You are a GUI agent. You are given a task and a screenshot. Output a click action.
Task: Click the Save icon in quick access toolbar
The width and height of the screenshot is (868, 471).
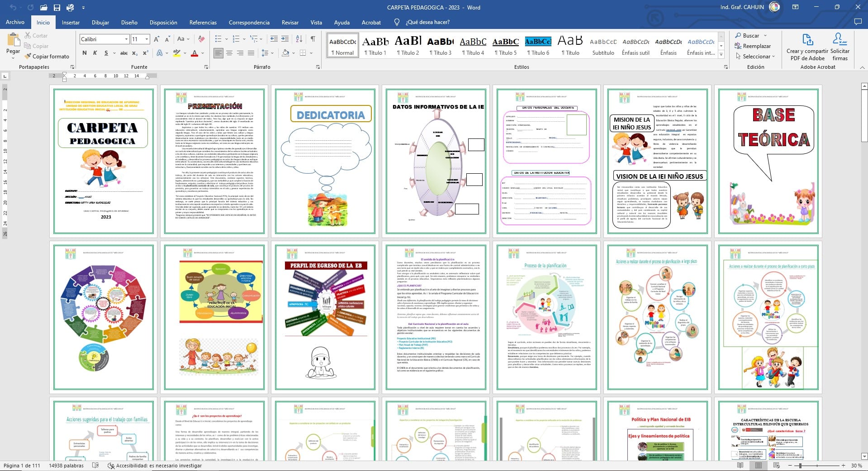pos(57,8)
